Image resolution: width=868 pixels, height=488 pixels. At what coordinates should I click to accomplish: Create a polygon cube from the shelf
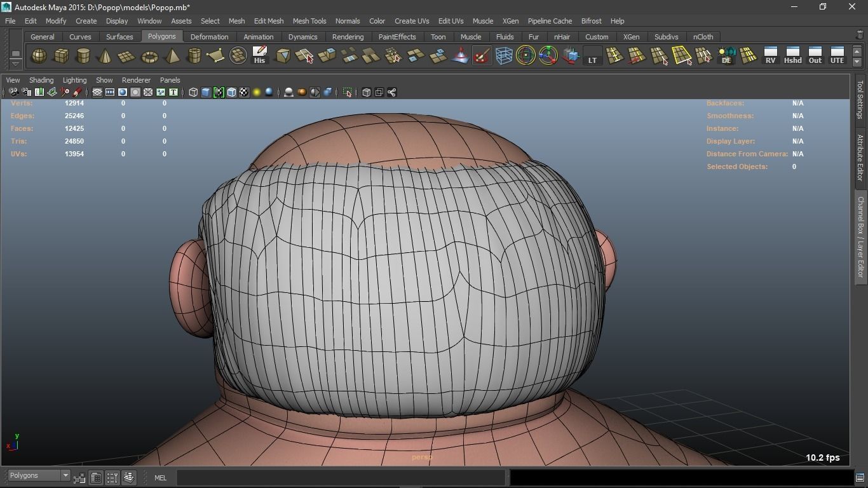tap(61, 56)
